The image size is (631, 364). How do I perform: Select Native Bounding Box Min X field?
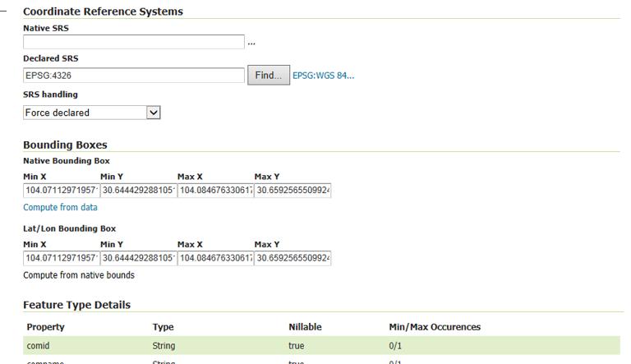click(x=62, y=191)
